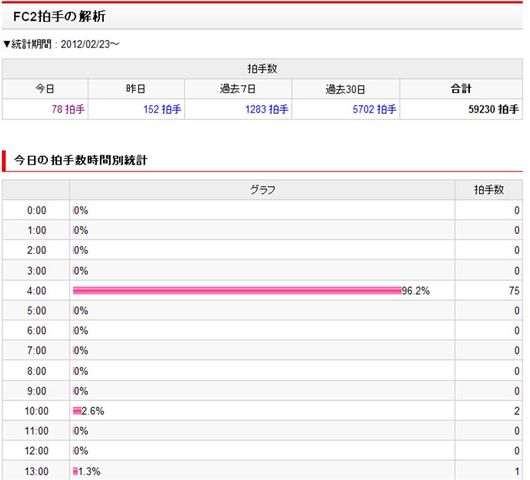Click the 4:00 pink graph bar
The width and height of the screenshot is (530, 480).
(x=237, y=291)
